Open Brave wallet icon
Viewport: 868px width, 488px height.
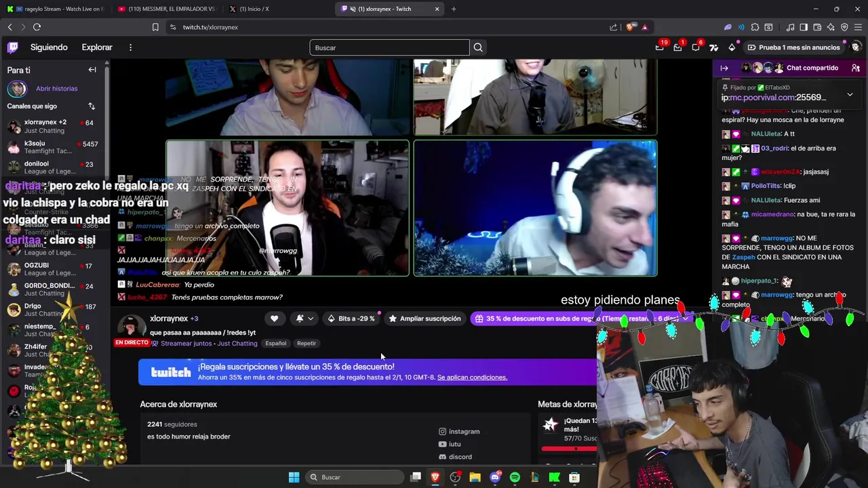coord(817,27)
